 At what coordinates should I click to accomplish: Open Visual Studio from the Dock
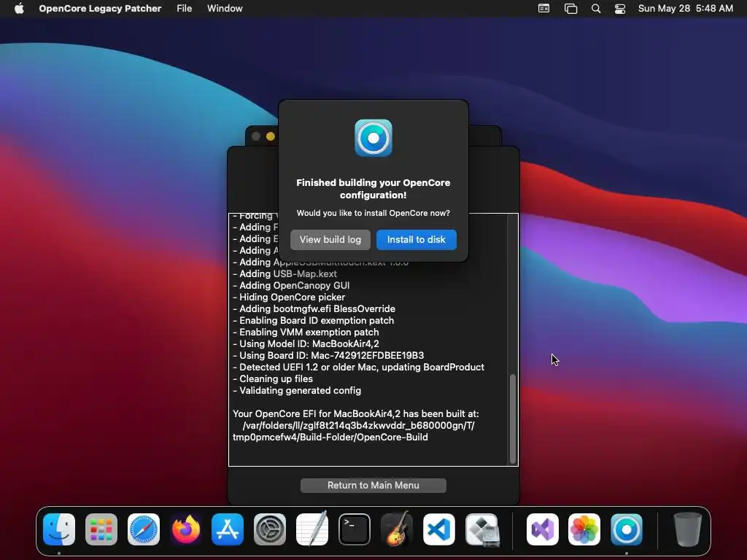coord(543,529)
